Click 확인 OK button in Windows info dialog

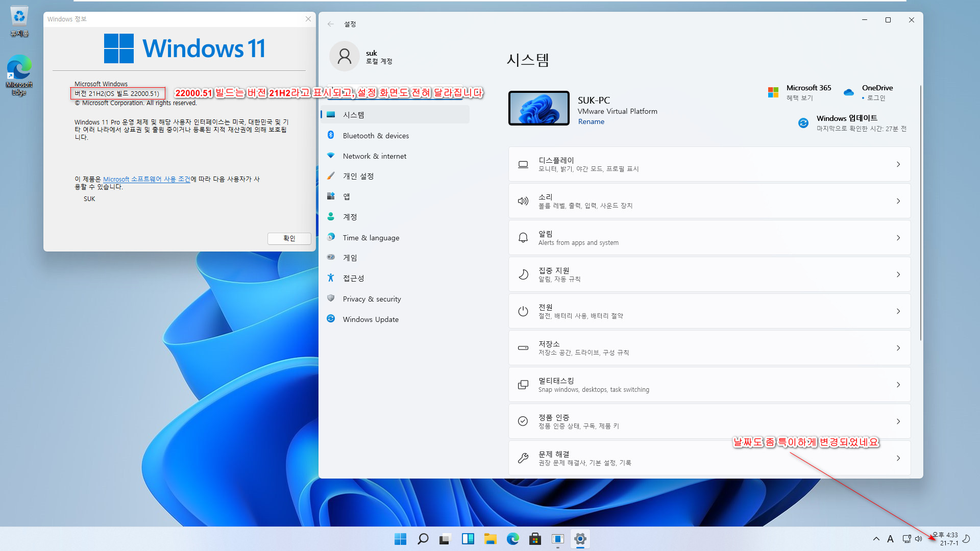coord(289,238)
